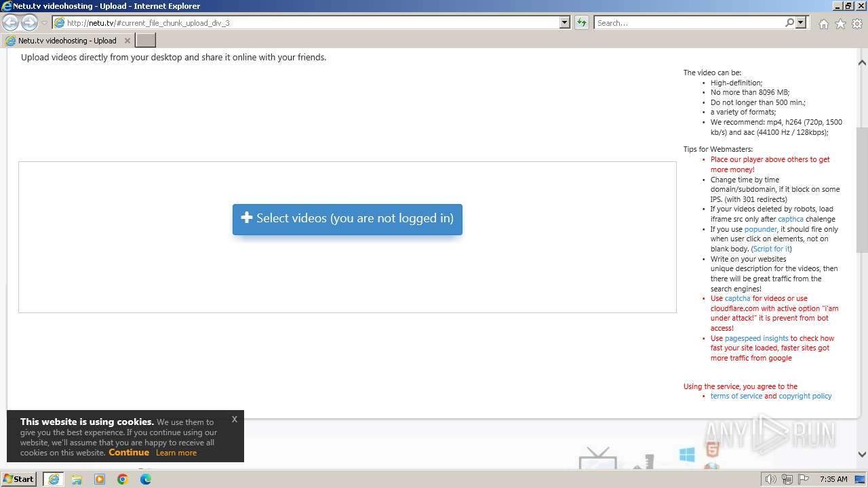The width and height of the screenshot is (868, 488).
Task: Launch Microsoft Edge from the taskbar
Action: point(146,479)
